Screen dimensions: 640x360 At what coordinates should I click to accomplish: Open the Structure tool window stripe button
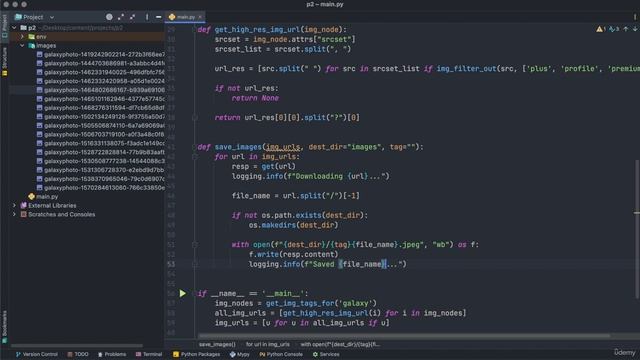pyautogui.click(x=4, y=61)
